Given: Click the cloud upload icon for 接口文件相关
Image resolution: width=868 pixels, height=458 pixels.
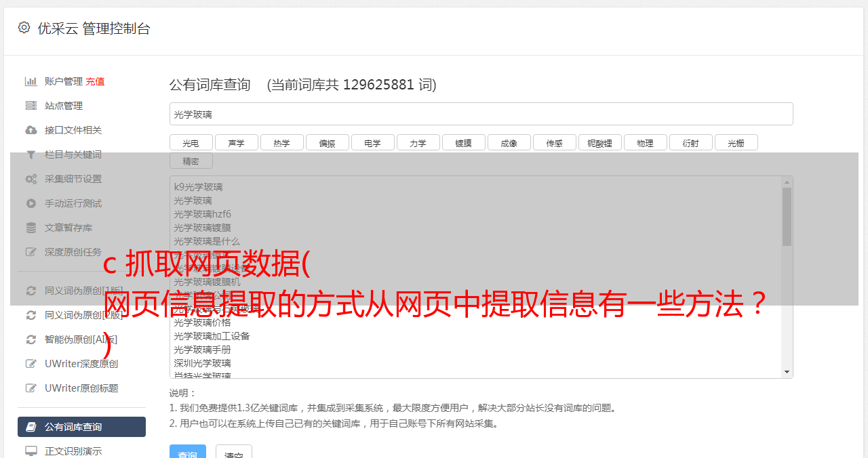Looking at the screenshot, I should tap(31, 130).
